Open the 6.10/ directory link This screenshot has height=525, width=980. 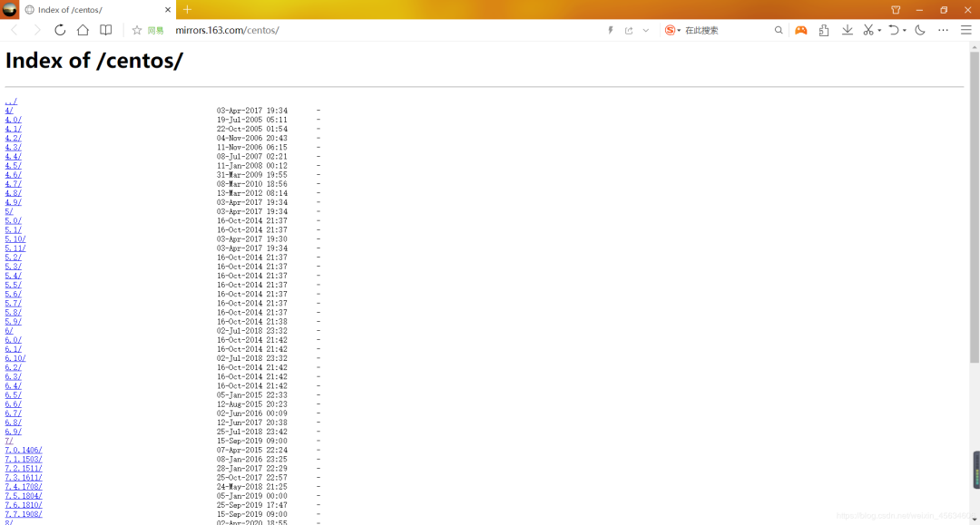(15, 358)
